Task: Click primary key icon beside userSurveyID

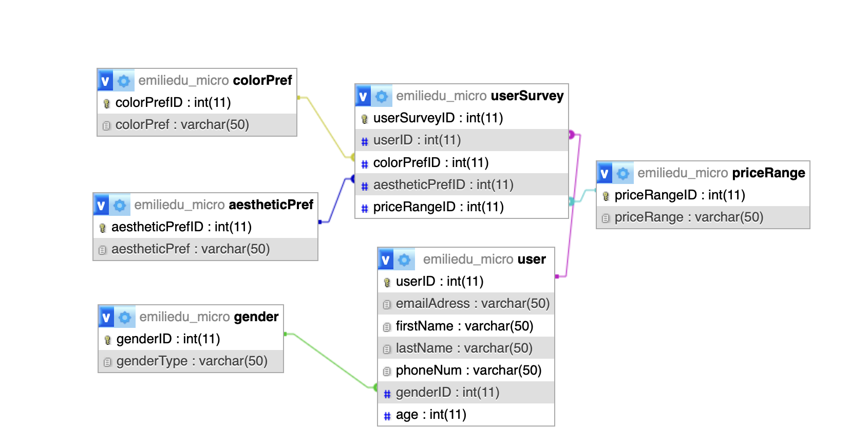Action: tap(365, 119)
